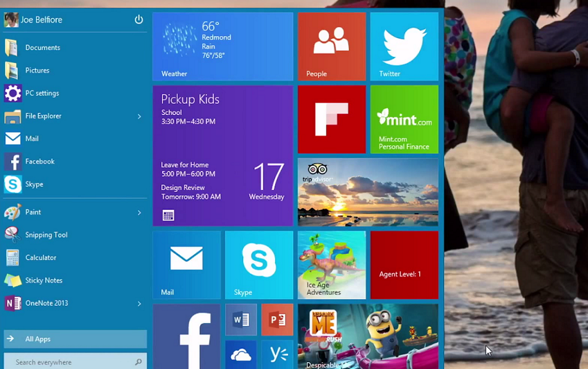Image resolution: width=588 pixels, height=369 pixels.
Task: Select the Skype tile
Action: (258, 265)
